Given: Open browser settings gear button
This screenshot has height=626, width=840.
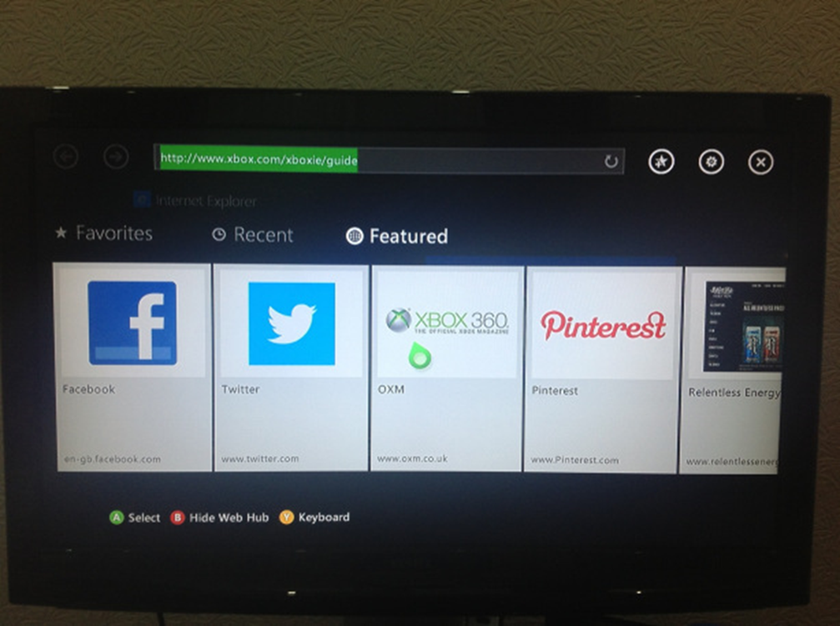Looking at the screenshot, I should pyautogui.click(x=711, y=162).
